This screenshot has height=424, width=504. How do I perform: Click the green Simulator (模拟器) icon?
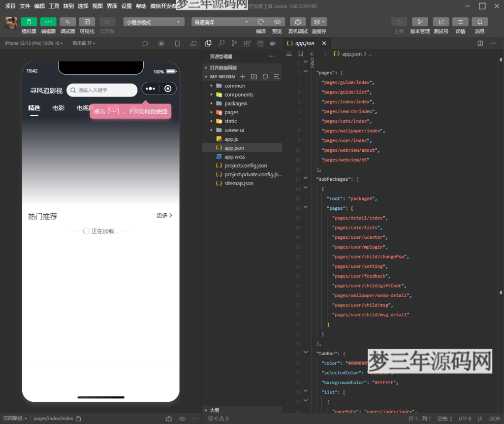(29, 22)
